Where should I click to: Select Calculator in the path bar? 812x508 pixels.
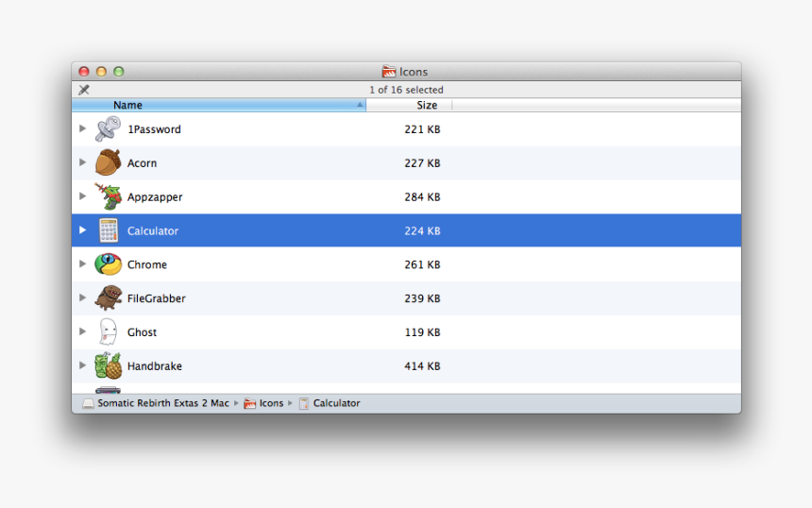coord(337,403)
